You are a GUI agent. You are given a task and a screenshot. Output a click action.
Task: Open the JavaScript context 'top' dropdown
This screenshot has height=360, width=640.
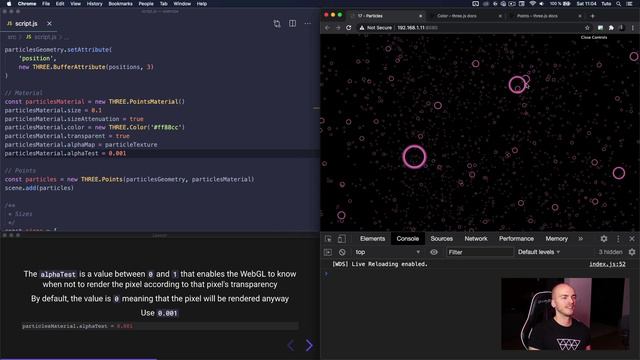tap(387, 252)
